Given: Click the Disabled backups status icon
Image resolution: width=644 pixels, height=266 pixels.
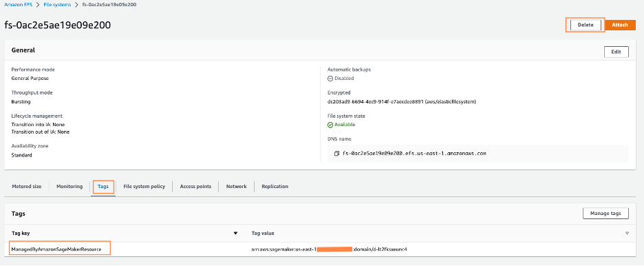Looking at the screenshot, I should (x=330, y=78).
